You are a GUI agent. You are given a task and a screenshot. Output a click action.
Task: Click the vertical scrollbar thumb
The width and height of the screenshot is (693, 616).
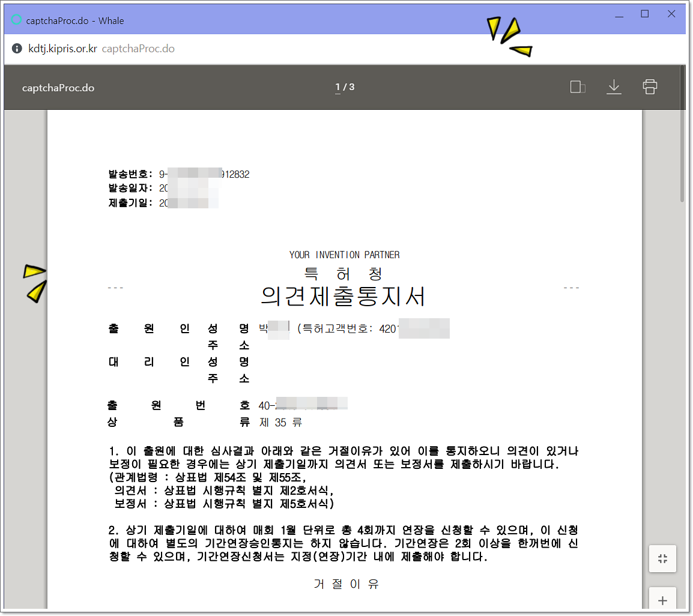point(682,134)
